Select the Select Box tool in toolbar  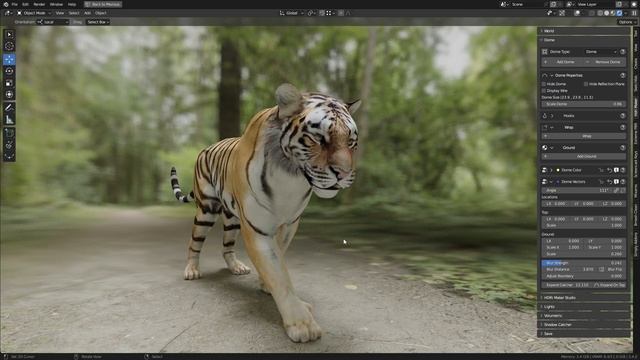9,35
